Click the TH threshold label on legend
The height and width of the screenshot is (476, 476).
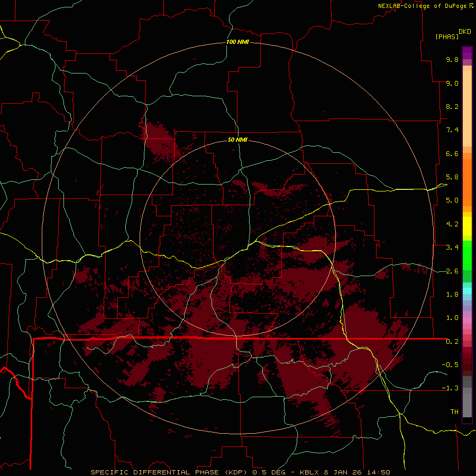coord(454,412)
